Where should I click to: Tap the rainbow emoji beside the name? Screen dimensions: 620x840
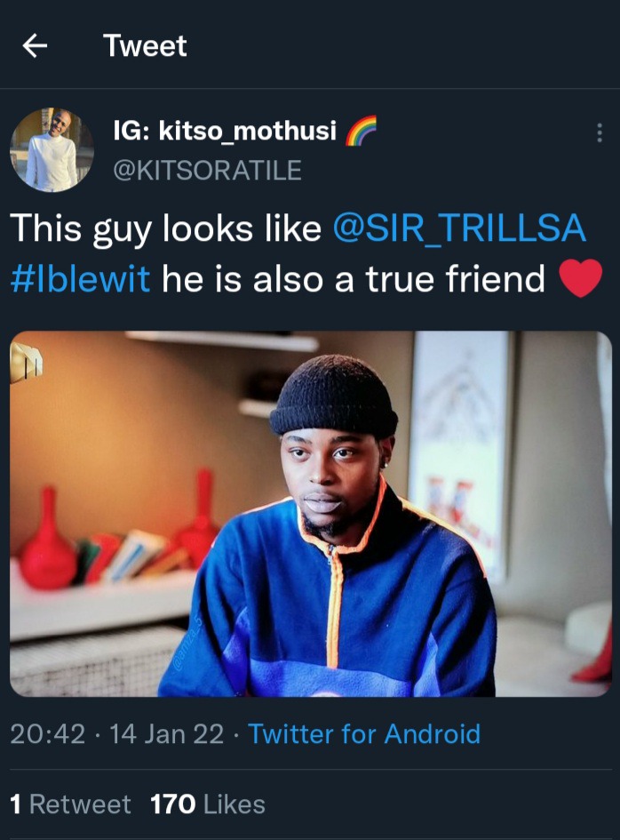coord(361,130)
